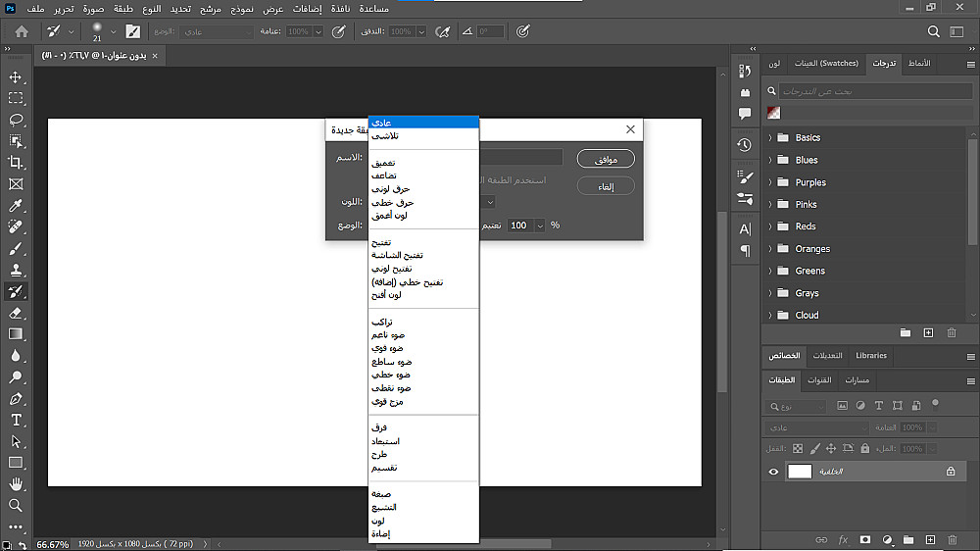
Task: Select the Move tool
Action: pos(16,77)
